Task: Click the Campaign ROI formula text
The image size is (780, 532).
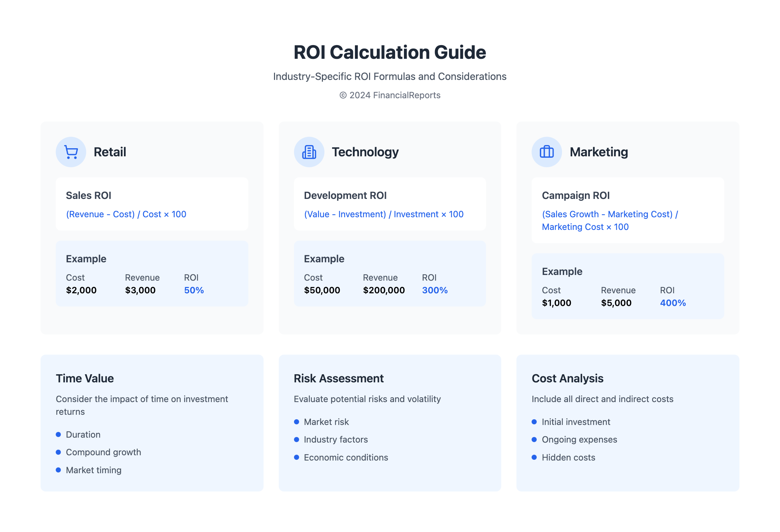Action: tap(610, 220)
